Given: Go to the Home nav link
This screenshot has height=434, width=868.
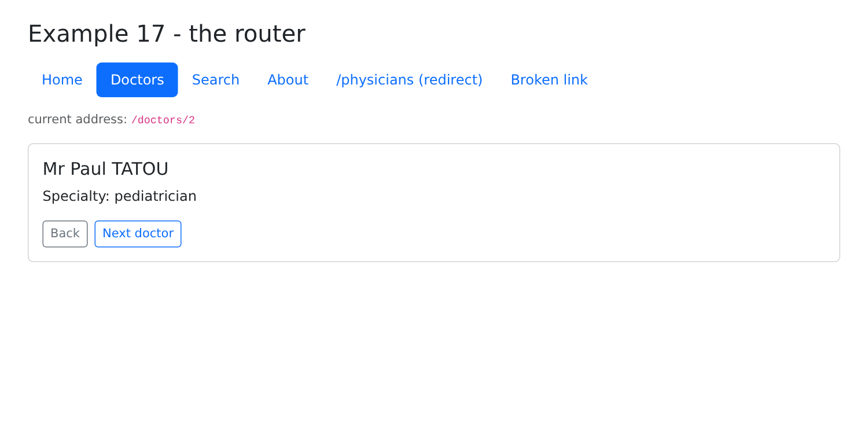Looking at the screenshot, I should [x=62, y=80].
